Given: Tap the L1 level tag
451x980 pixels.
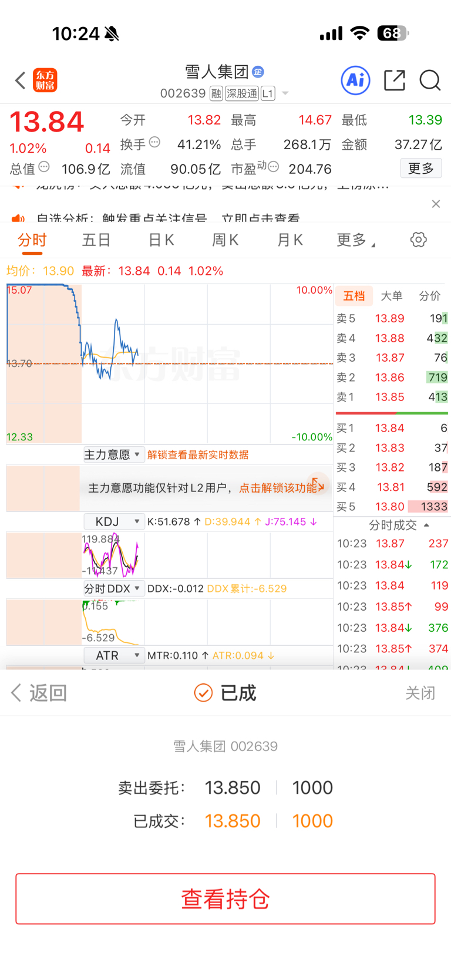Looking at the screenshot, I should tap(268, 93).
